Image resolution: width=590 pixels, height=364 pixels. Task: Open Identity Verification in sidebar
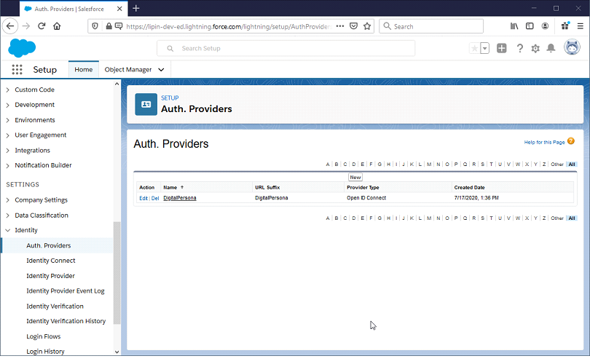pos(55,306)
